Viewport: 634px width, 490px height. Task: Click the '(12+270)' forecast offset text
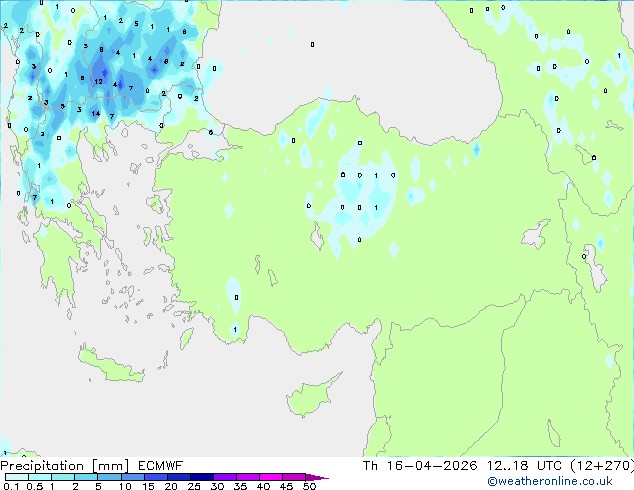coord(602,466)
